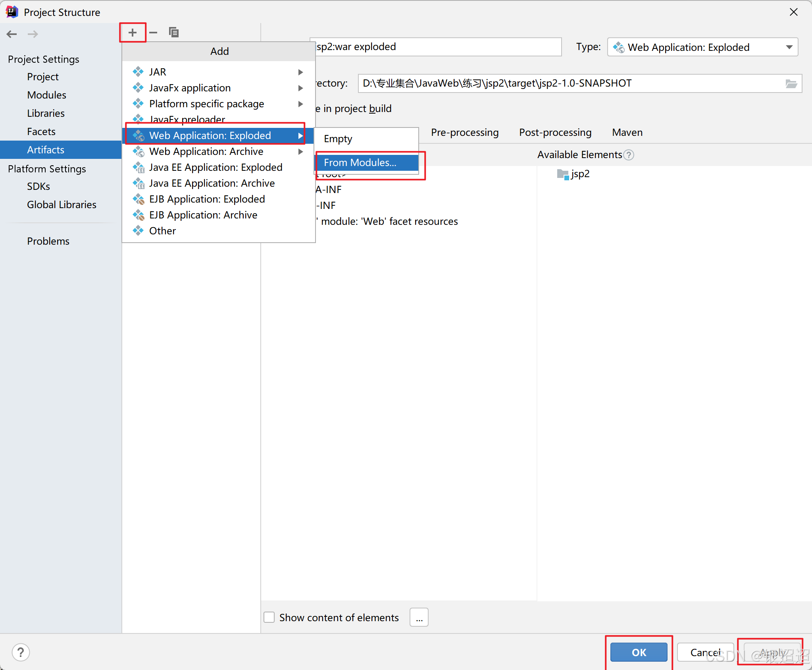This screenshot has width=812, height=670.
Task: Click the forward navigation arrow
Action: 33,34
